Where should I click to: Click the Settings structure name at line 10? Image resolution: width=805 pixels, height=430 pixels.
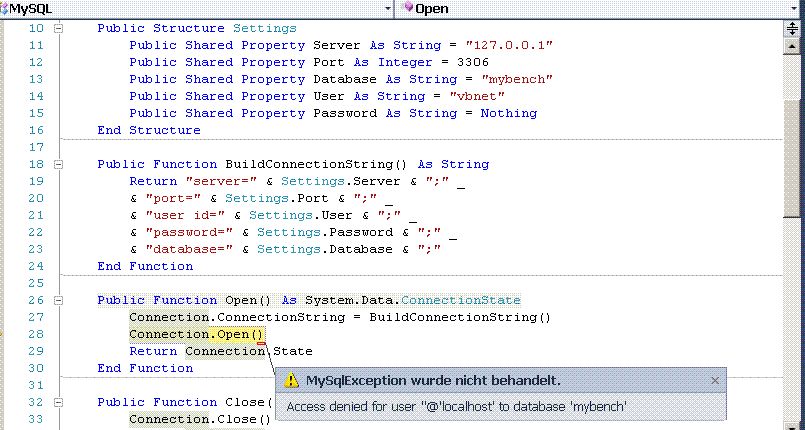(x=264, y=28)
